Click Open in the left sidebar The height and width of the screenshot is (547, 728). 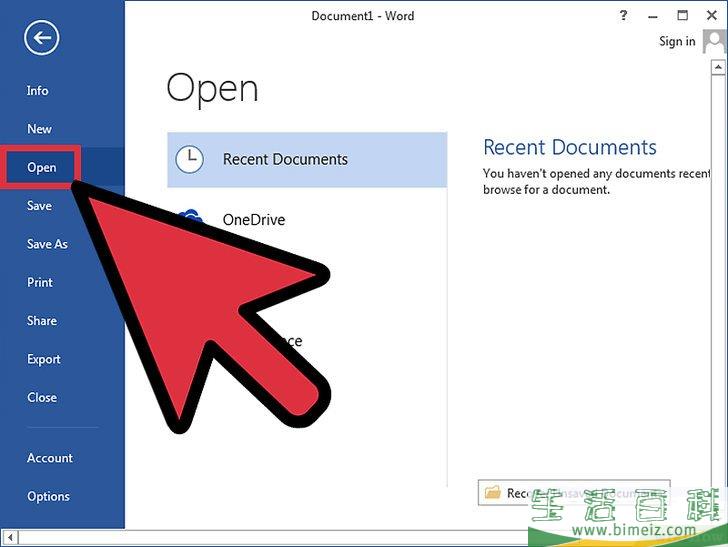coord(42,167)
